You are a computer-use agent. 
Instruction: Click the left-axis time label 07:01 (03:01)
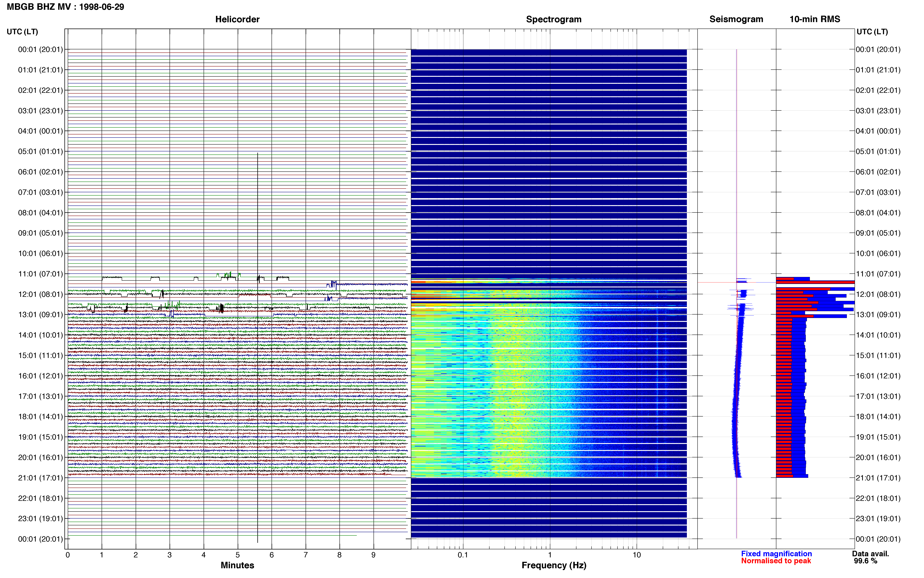click(41, 192)
